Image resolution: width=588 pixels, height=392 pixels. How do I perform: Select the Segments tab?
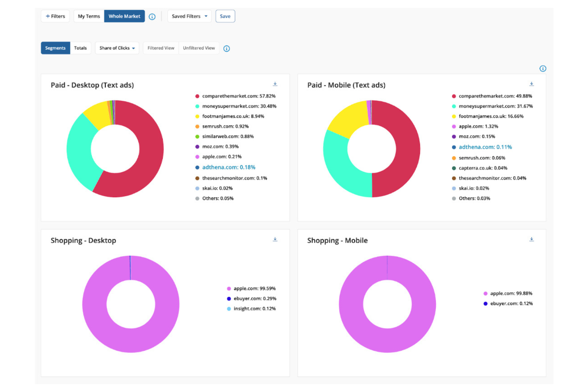point(55,48)
